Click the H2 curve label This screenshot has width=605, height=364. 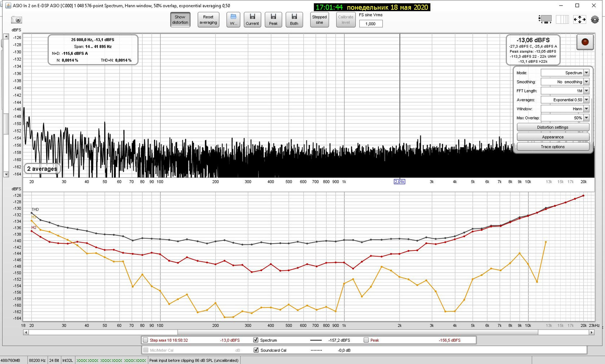(34, 227)
